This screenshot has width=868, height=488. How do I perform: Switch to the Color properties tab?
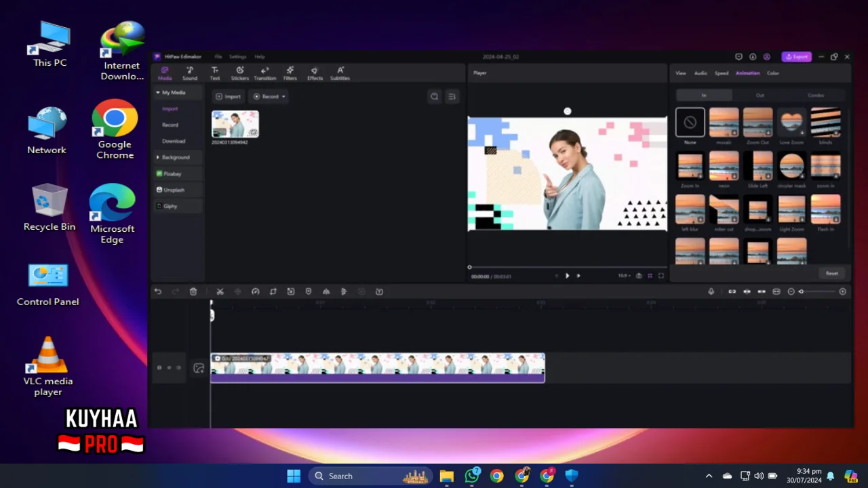pyautogui.click(x=773, y=73)
